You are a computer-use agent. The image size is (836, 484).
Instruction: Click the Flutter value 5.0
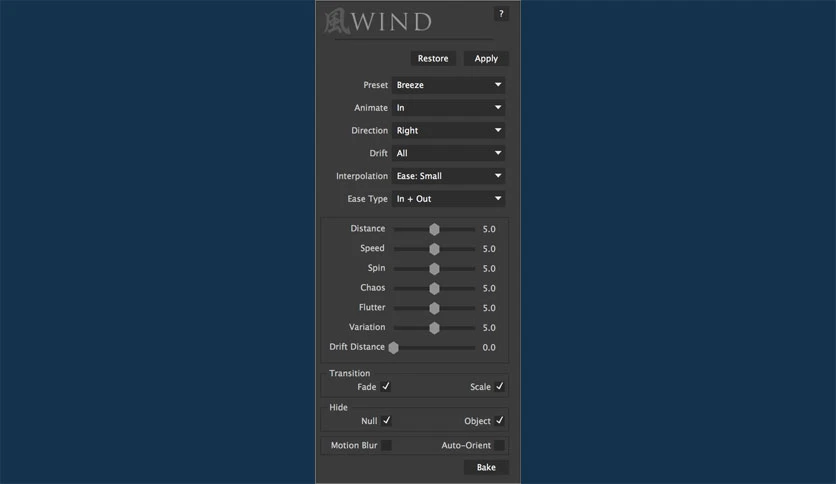click(489, 308)
